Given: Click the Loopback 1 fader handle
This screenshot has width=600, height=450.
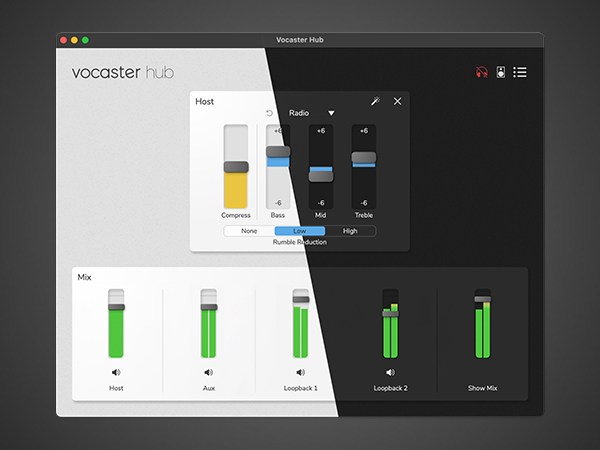Looking at the screenshot, I should 301,299.
